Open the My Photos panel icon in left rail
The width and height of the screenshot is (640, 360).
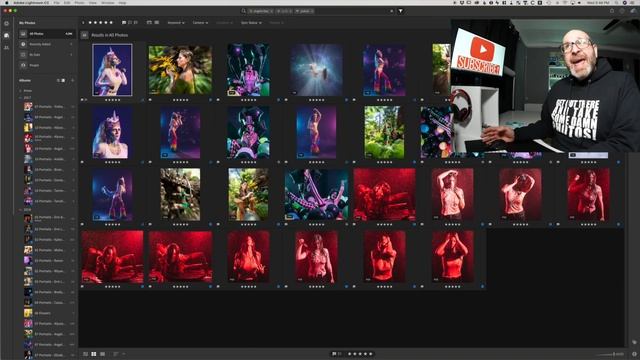(x=7, y=36)
